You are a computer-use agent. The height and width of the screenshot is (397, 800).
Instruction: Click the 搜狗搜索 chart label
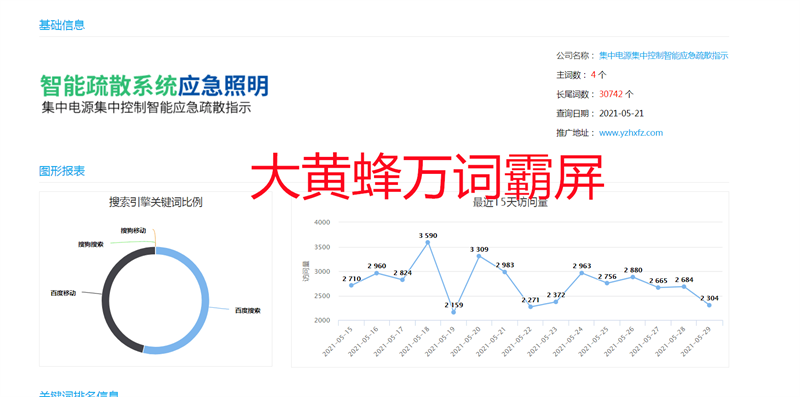(91, 244)
